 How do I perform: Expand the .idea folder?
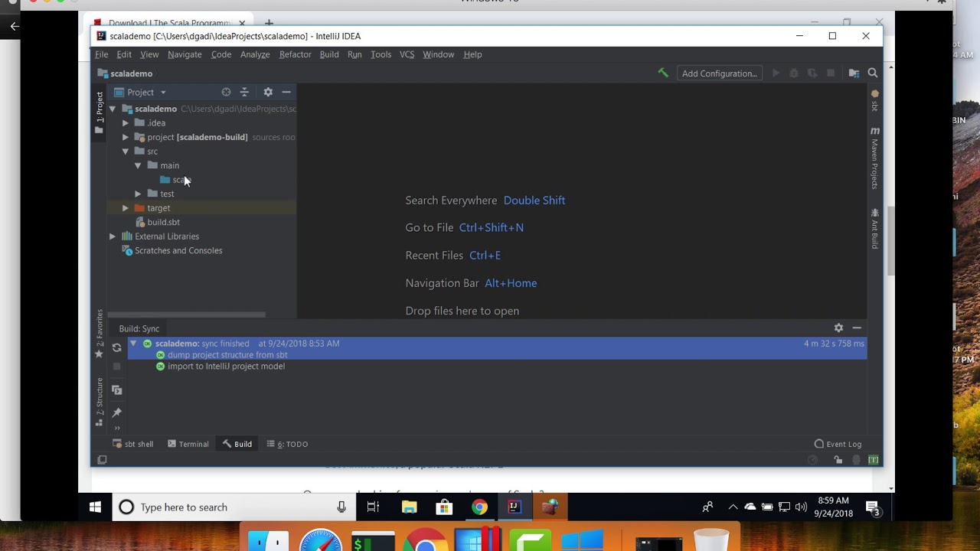[x=126, y=123]
